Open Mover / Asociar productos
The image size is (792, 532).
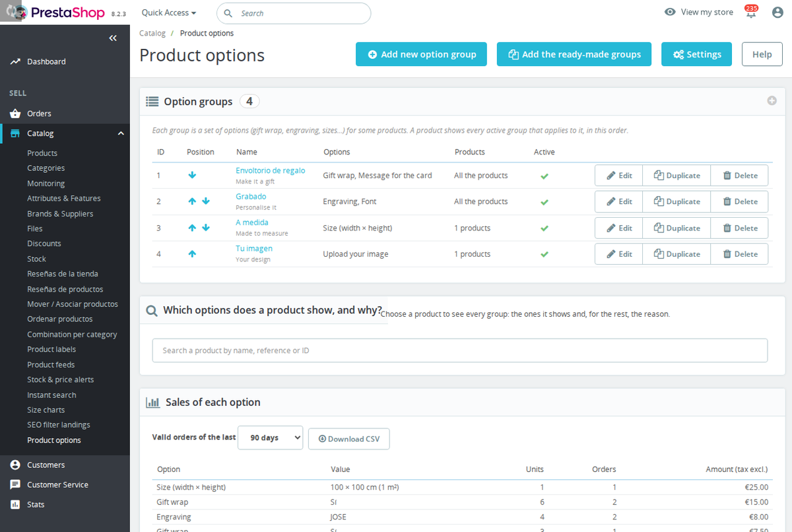coord(73,304)
